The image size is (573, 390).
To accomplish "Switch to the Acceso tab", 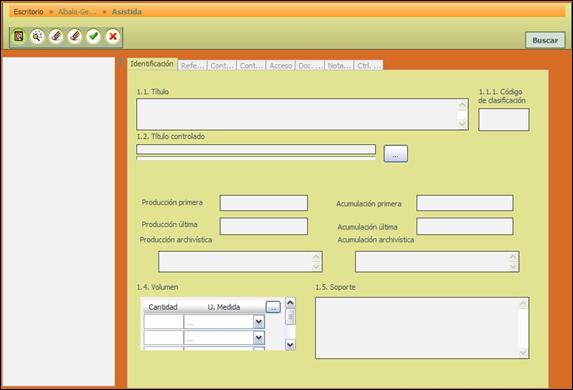I will click(280, 65).
